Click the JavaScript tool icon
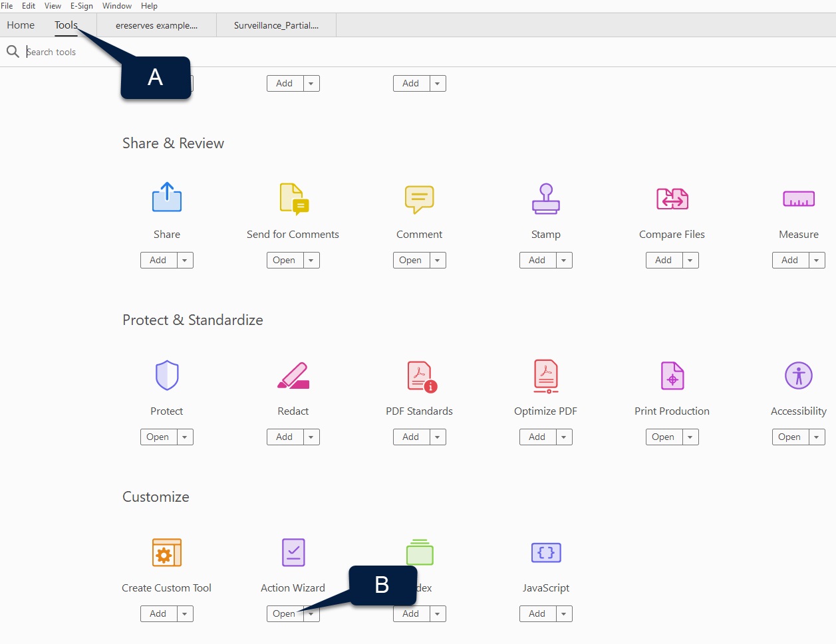This screenshot has height=644, width=836. point(545,552)
